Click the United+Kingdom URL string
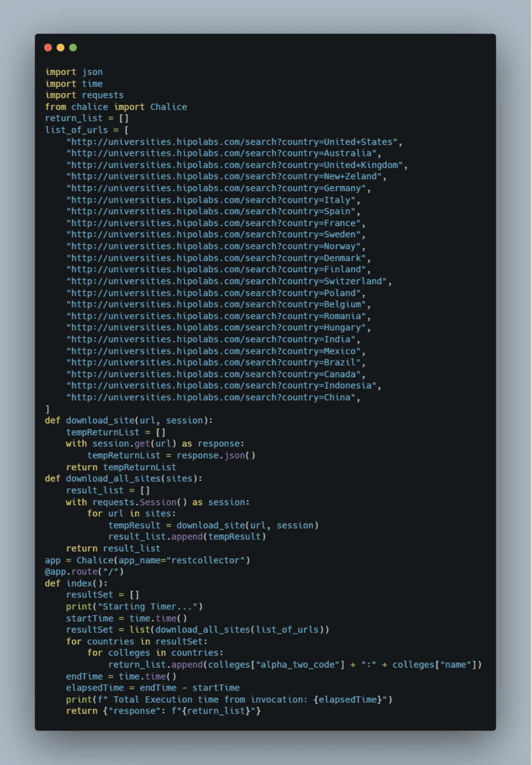532x765 pixels. tap(235, 165)
